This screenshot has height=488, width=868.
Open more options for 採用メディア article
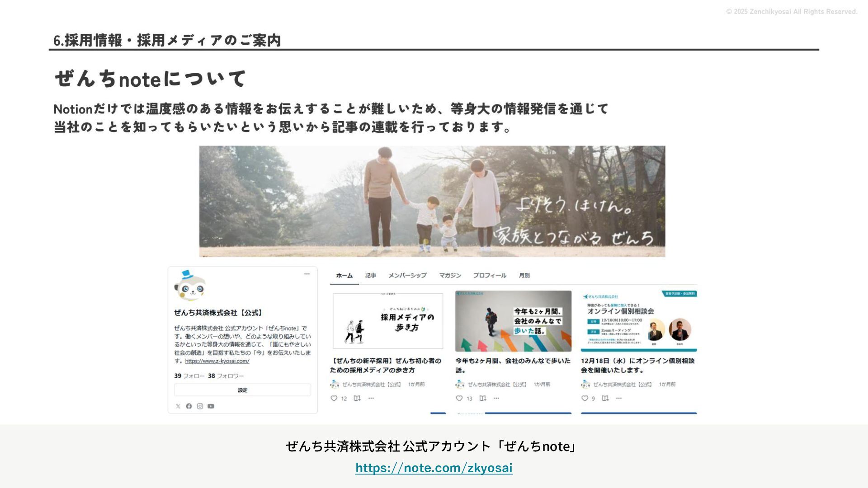coord(371,399)
